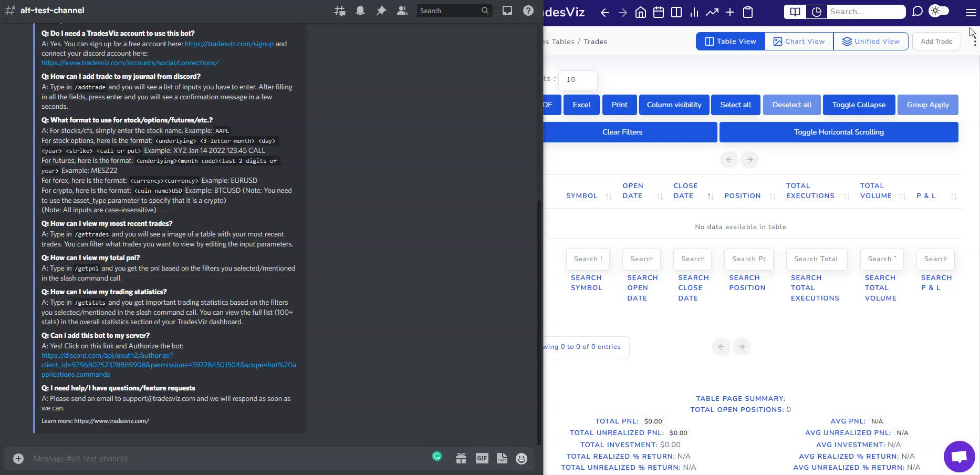Open the support chat bubble widget

[960, 457]
